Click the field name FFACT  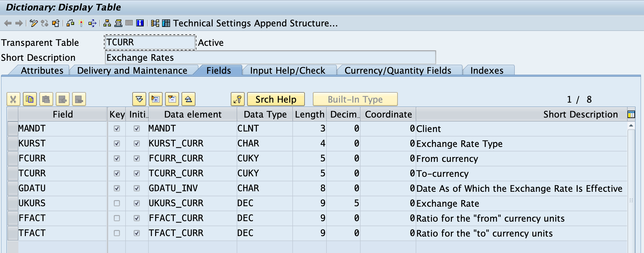[x=32, y=218]
